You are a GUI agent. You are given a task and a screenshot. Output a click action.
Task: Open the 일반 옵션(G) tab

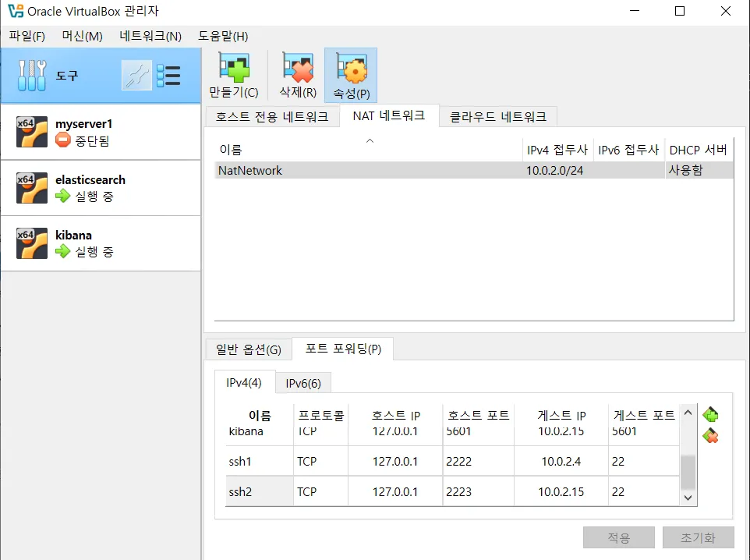click(x=248, y=349)
